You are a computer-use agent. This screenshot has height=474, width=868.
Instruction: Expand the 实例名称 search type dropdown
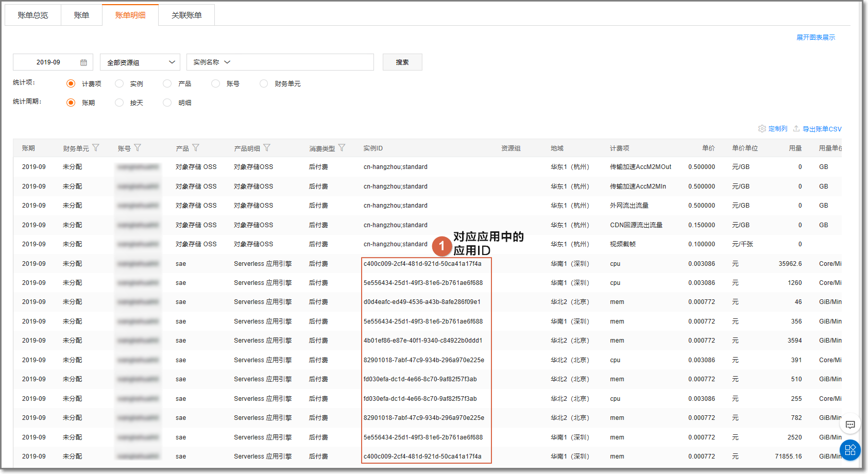point(212,62)
